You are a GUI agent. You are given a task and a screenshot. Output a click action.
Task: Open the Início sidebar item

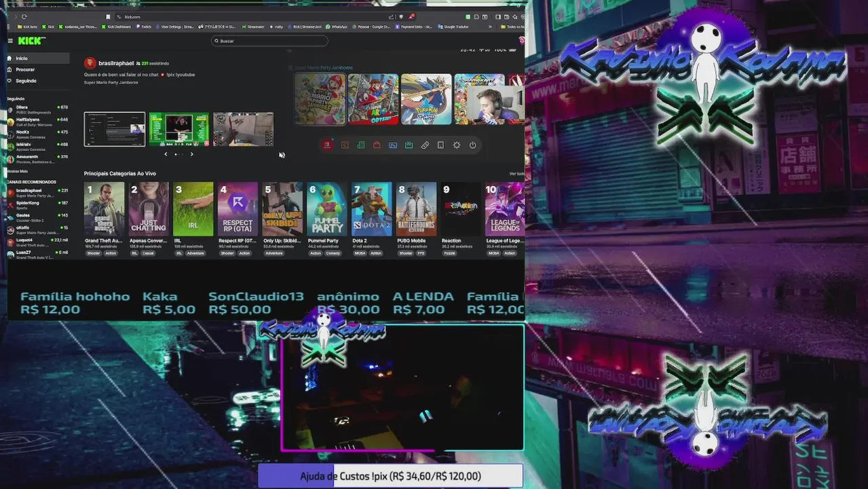point(38,58)
